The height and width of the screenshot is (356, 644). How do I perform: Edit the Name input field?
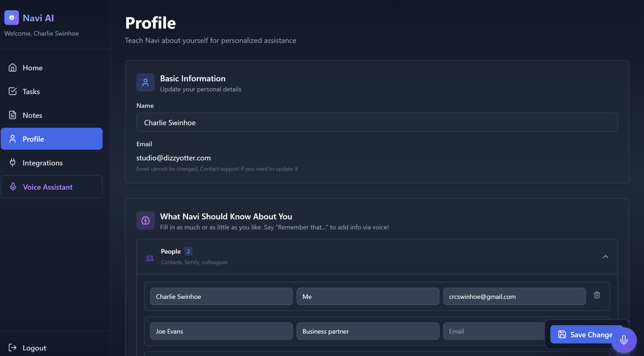[x=377, y=122]
